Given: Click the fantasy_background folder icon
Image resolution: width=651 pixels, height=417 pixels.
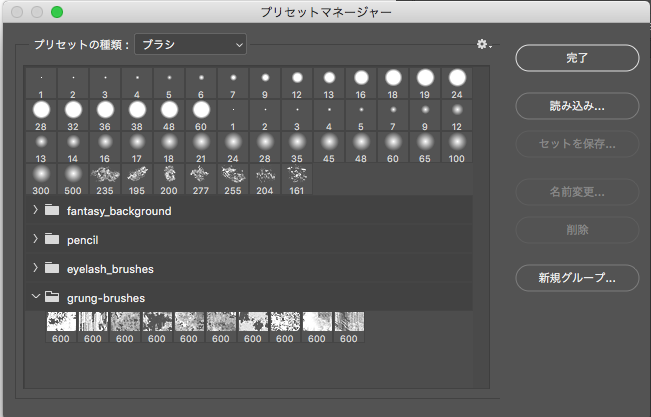Looking at the screenshot, I should pyautogui.click(x=53, y=211).
